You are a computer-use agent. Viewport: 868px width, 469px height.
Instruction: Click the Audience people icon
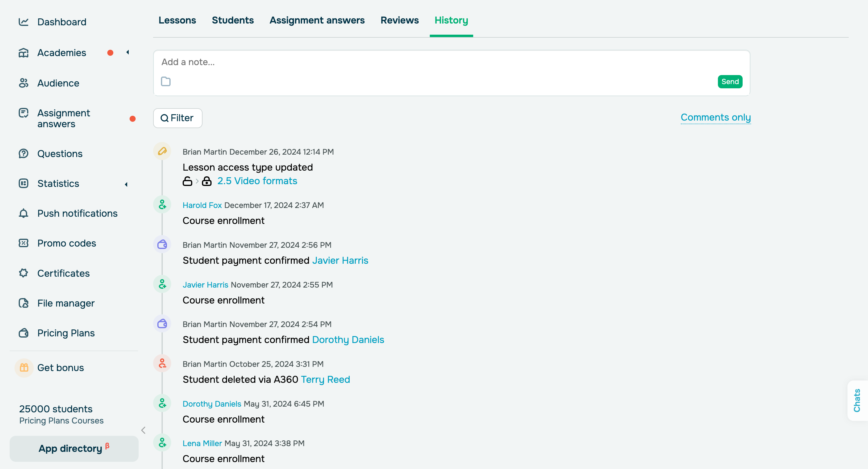(x=23, y=83)
